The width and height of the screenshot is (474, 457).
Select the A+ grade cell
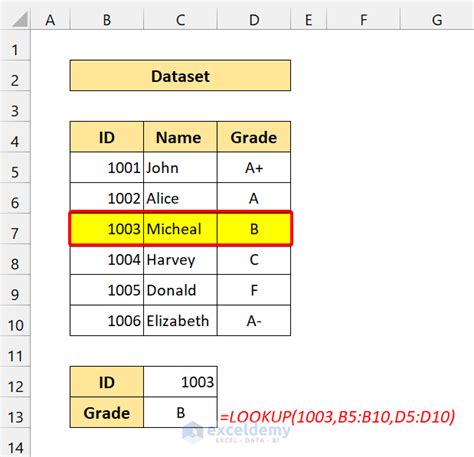254,168
